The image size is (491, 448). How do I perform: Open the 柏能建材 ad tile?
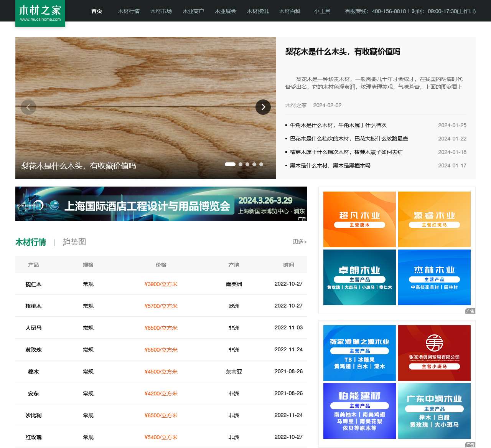click(x=359, y=411)
